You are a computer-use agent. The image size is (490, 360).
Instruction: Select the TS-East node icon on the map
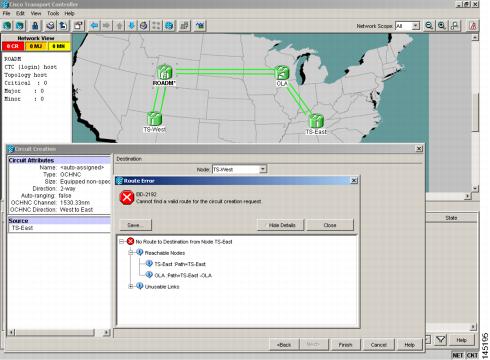[316, 121]
